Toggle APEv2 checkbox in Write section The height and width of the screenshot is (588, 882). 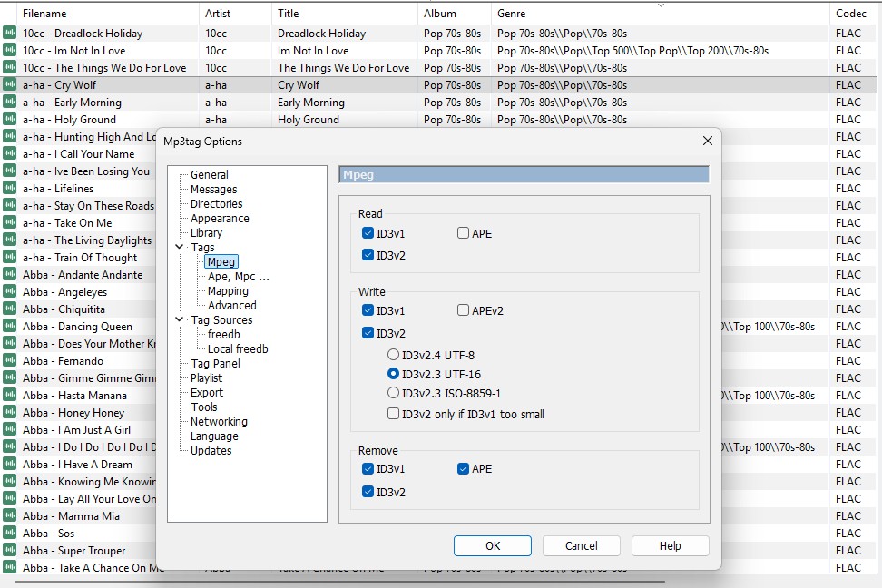[464, 311]
